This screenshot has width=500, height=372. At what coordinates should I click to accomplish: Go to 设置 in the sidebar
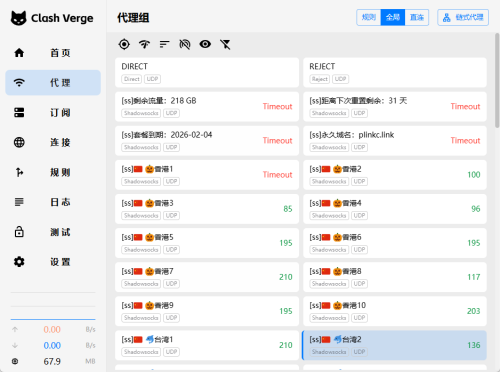click(x=53, y=262)
